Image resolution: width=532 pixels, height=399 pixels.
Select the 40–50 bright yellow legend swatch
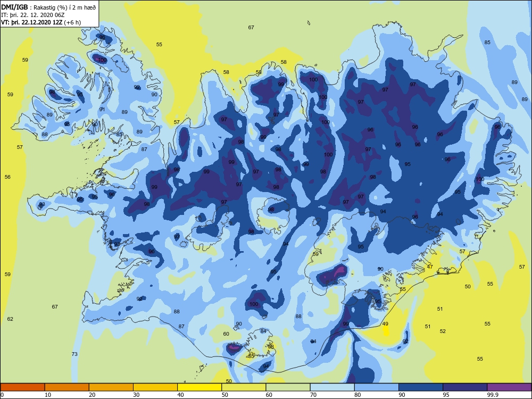point(199,387)
